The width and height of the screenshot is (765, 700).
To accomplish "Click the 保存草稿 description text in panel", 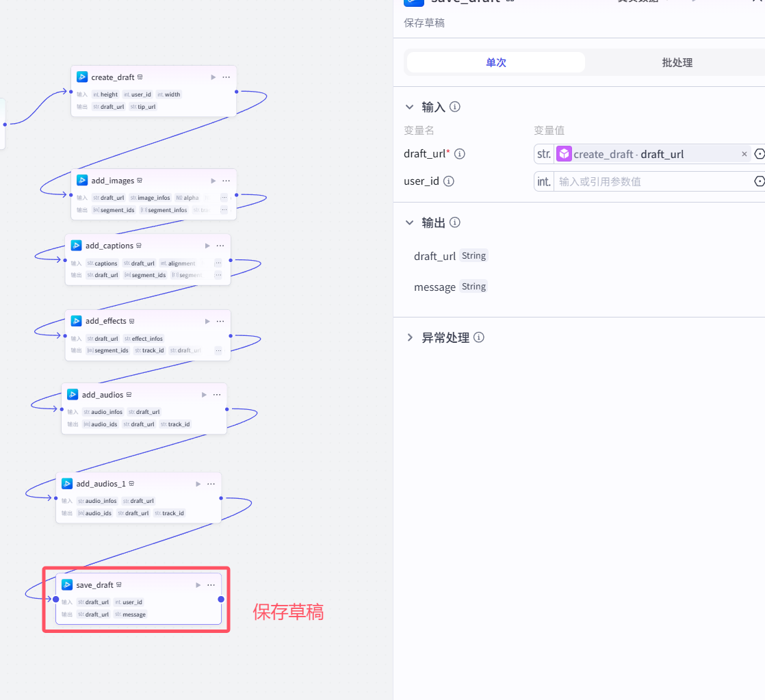I will pos(424,23).
